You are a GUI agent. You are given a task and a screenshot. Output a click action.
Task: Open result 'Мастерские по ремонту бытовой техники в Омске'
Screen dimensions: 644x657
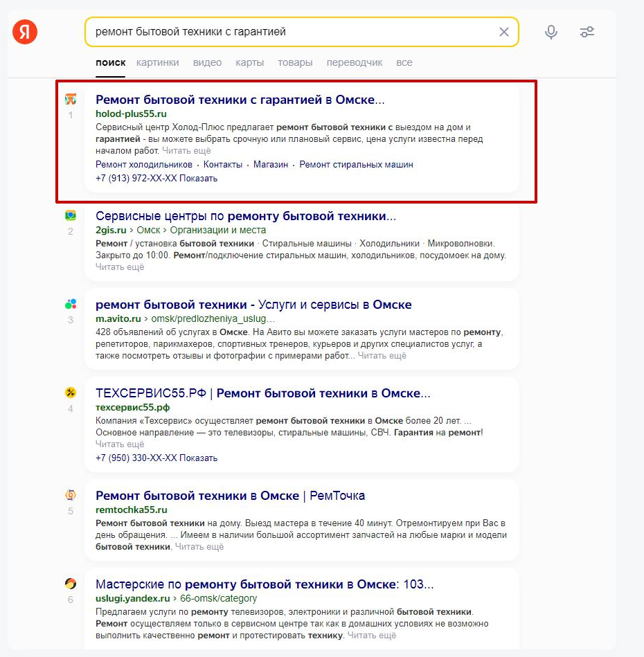tap(265, 584)
